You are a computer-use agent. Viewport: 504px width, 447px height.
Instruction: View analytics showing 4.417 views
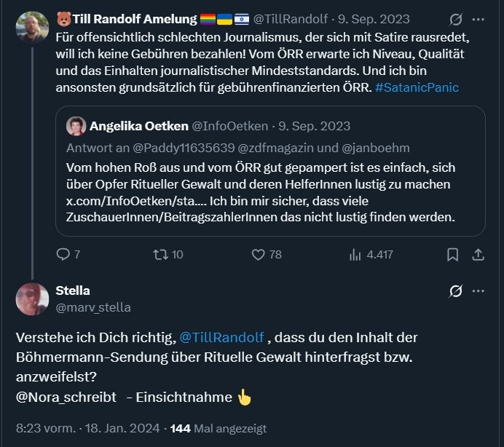[x=356, y=254]
